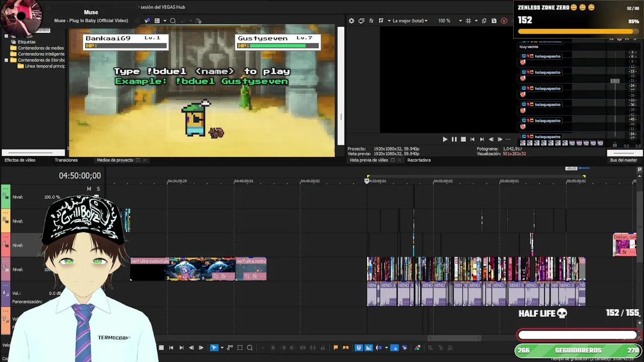Copy snapshot to clipboard

484,21
